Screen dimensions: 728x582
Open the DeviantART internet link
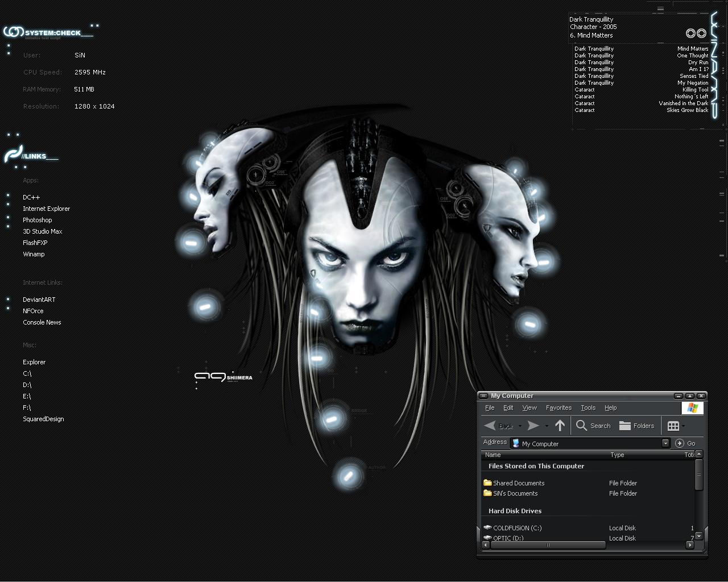[39, 300]
